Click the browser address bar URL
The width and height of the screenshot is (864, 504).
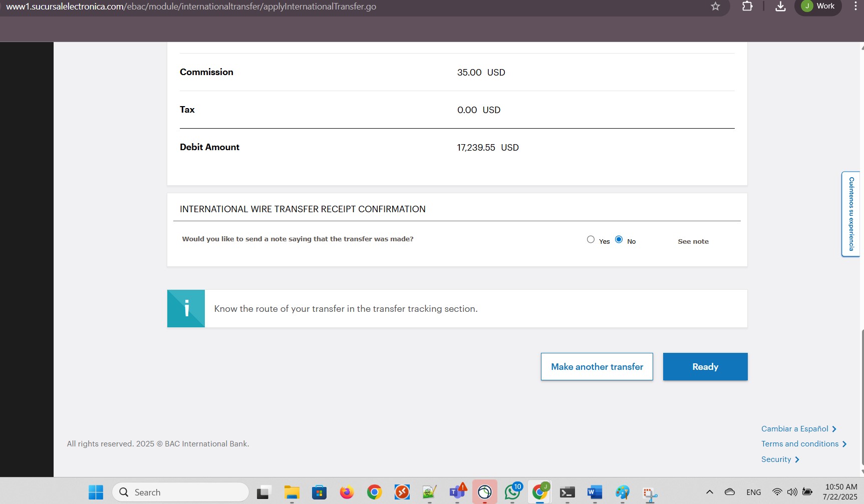tap(191, 7)
